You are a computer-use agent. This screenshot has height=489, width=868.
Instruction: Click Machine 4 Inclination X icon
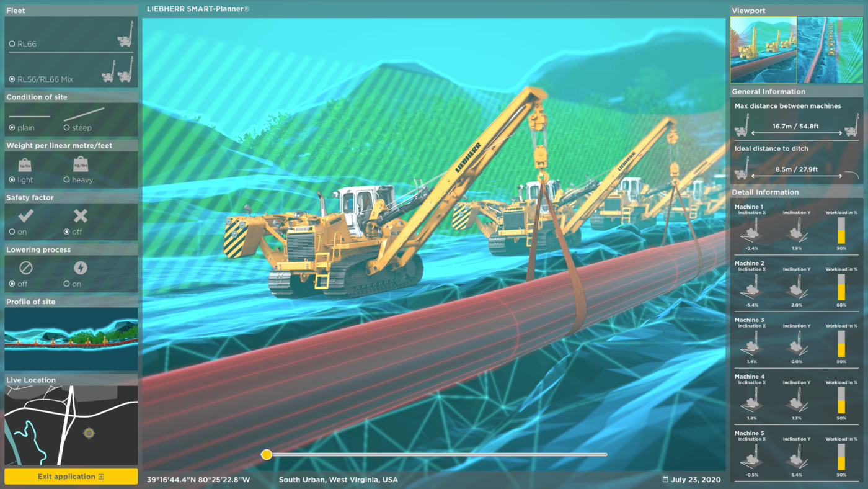(751, 401)
